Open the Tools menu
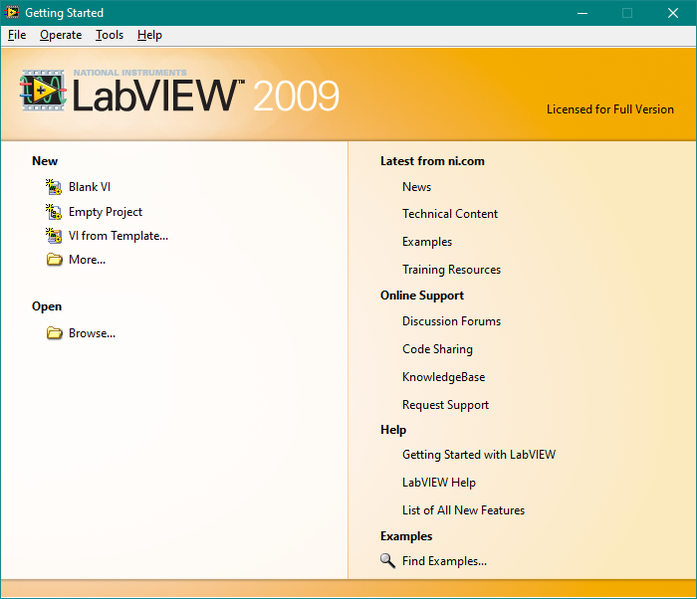Screen dimensions: 697x599 pos(109,35)
